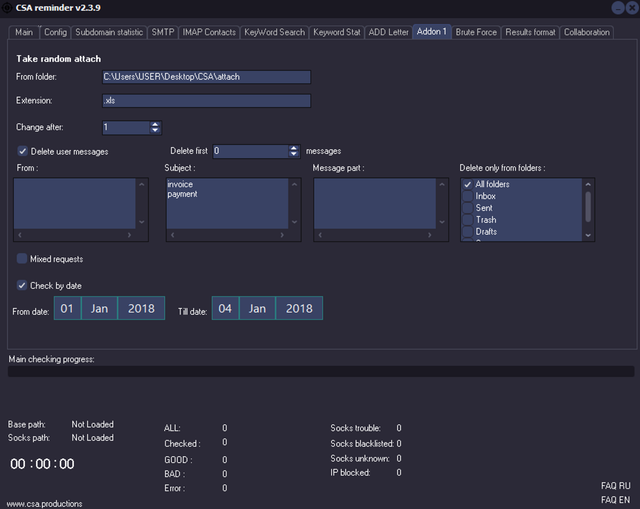The height and width of the screenshot is (509, 640).
Task: Close the CSA reminder window
Action: tap(633, 8)
